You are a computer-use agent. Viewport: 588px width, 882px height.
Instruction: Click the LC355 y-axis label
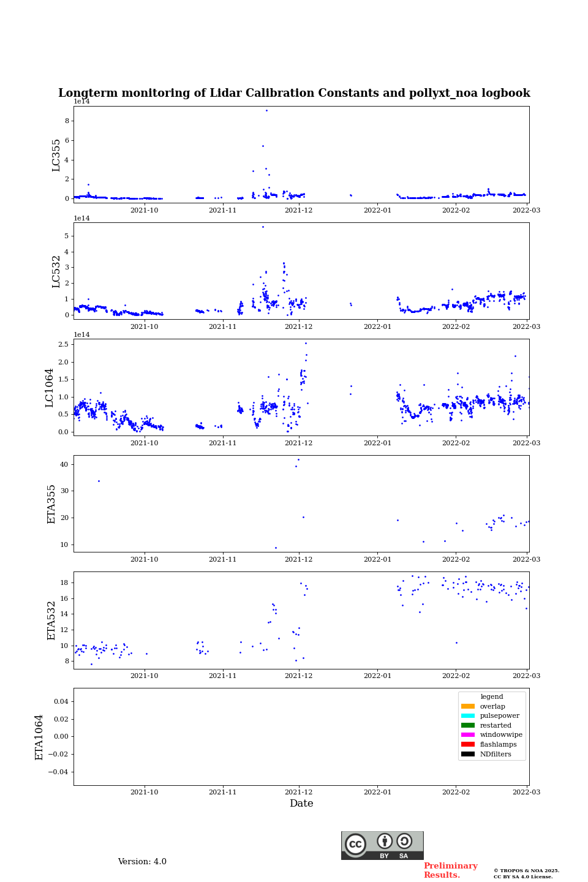pyautogui.click(x=56, y=155)
